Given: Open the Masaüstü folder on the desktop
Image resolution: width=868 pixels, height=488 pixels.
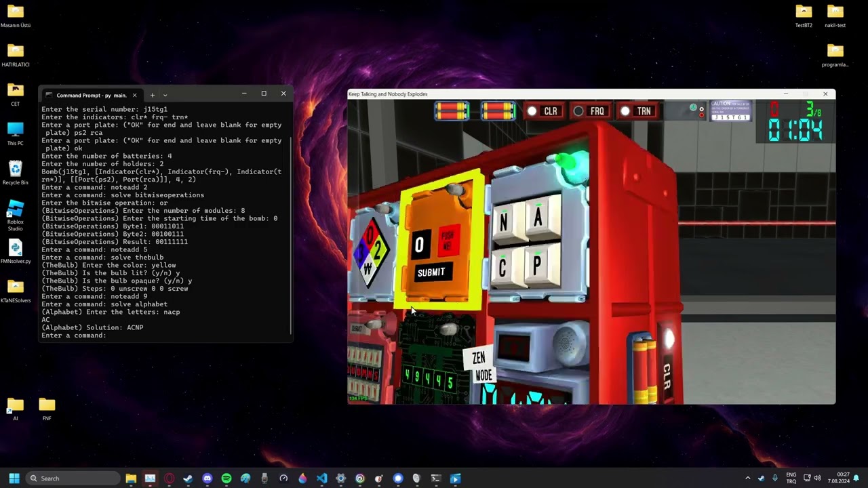Looking at the screenshot, I should pyautogui.click(x=15, y=16).
